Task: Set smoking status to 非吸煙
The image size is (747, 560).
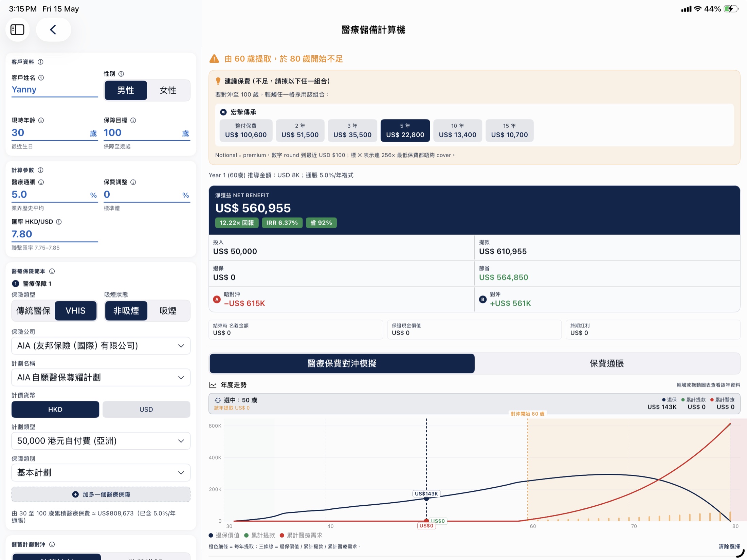Action: [x=126, y=311]
